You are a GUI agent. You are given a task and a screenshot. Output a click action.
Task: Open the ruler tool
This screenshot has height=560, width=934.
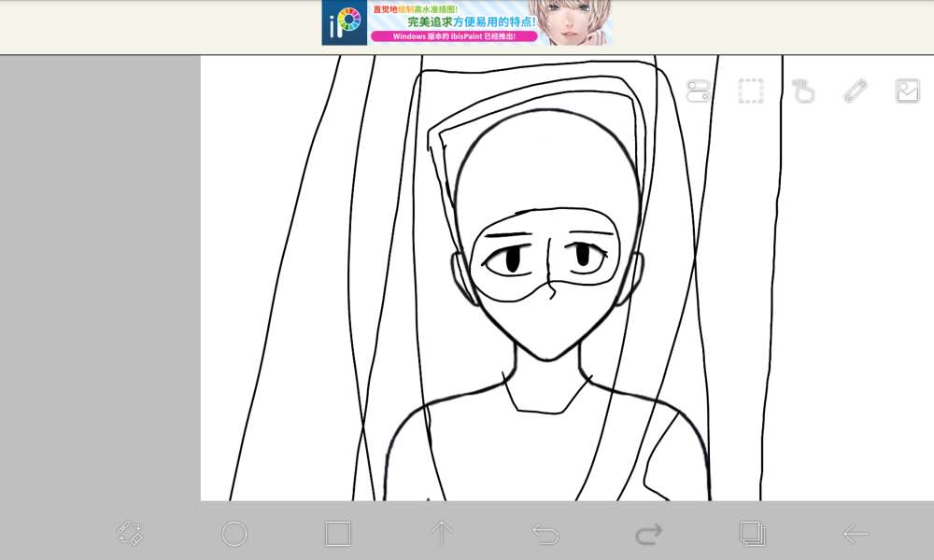pyautogui.click(x=855, y=91)
